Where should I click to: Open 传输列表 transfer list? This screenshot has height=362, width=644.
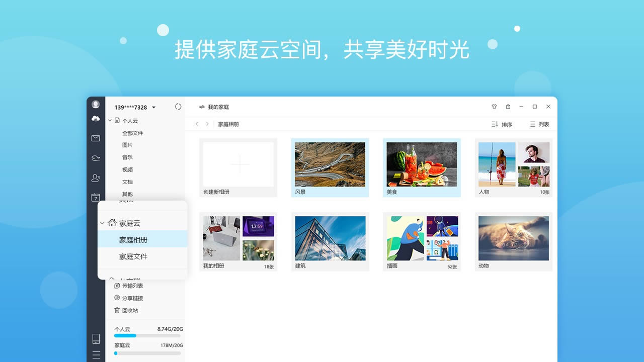pyautogui.click(x=132, y=286)
